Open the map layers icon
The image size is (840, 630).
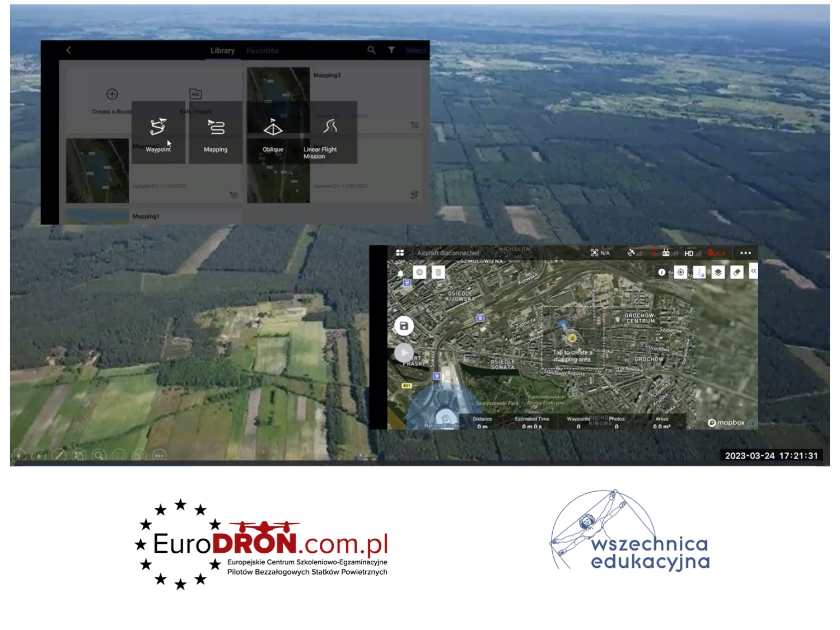click(718, 272)
